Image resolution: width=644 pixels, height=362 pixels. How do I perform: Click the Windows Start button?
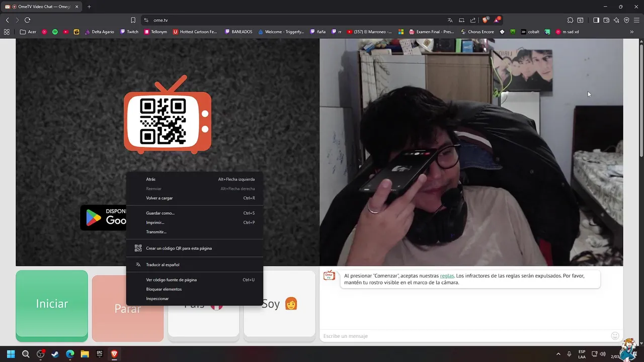click(x=11, y=354)
